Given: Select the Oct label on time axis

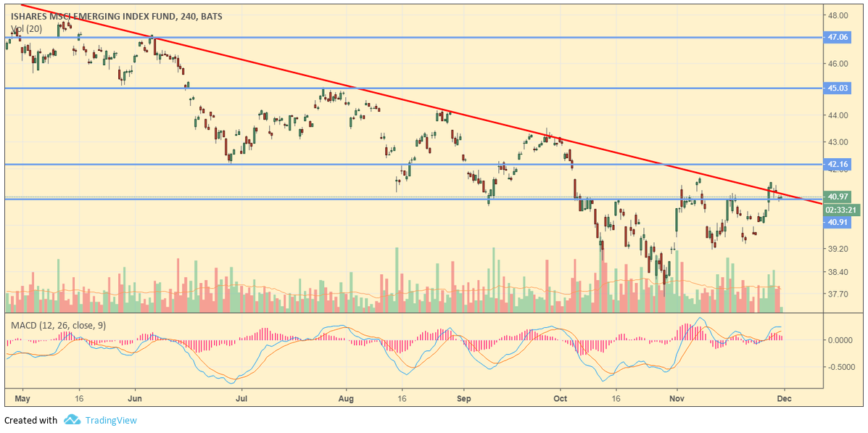Looking at the screenshot, I should point(560,398).
